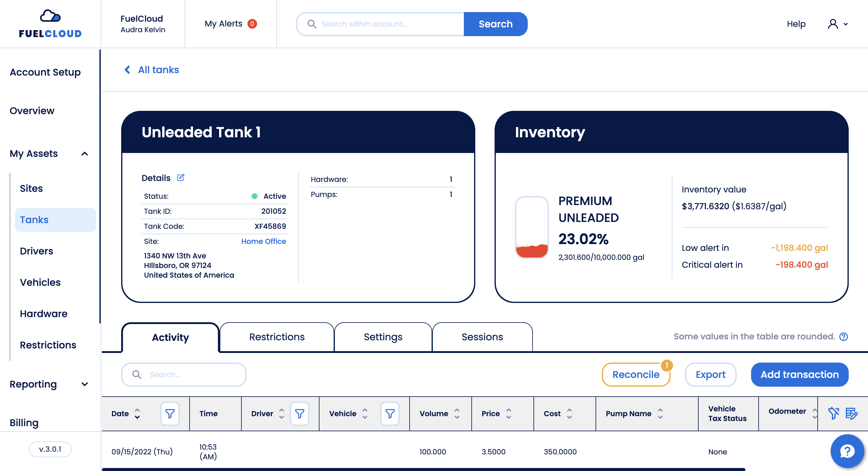Open the Driver column filter
The height and width of the screenshot is (471, 868).
pyautogui.click(x=299, y=413)
